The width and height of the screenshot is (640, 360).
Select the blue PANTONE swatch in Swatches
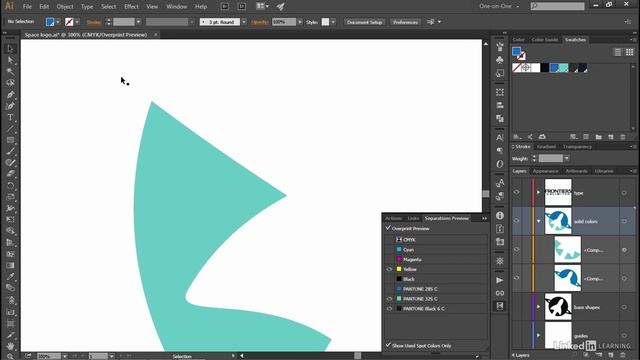[x=554, y=68]
